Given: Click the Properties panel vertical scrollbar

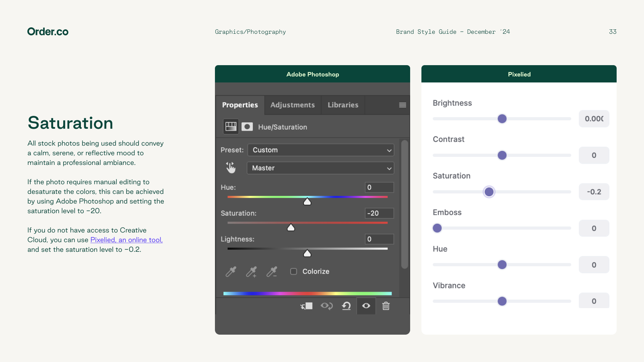Looking at the screenshot, I should coord(405,204).
